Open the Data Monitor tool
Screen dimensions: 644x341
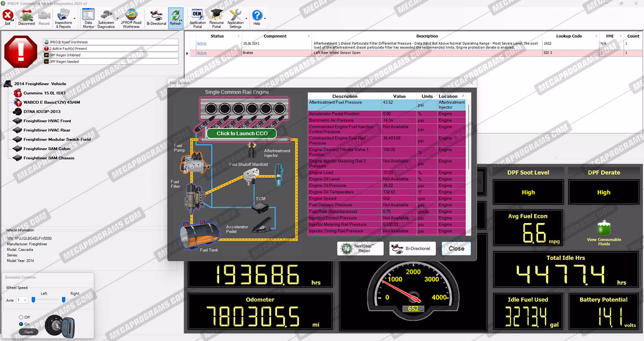coord(88,18)
